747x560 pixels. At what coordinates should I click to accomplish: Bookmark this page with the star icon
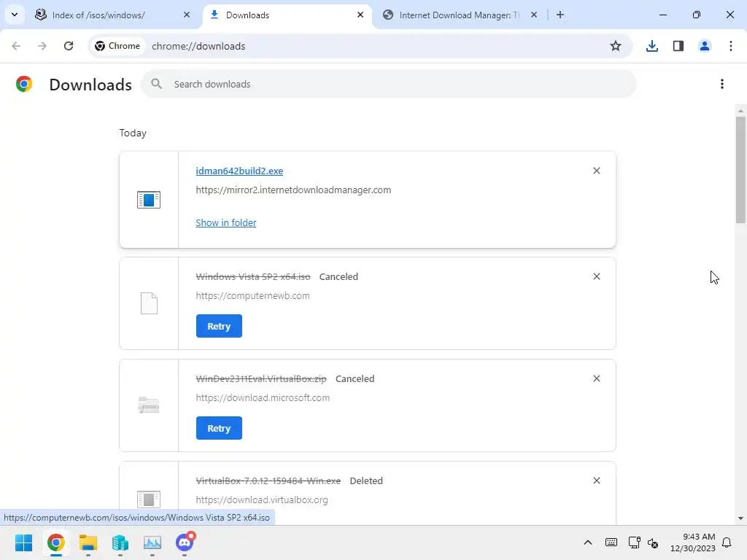click(x=616, y=46)
